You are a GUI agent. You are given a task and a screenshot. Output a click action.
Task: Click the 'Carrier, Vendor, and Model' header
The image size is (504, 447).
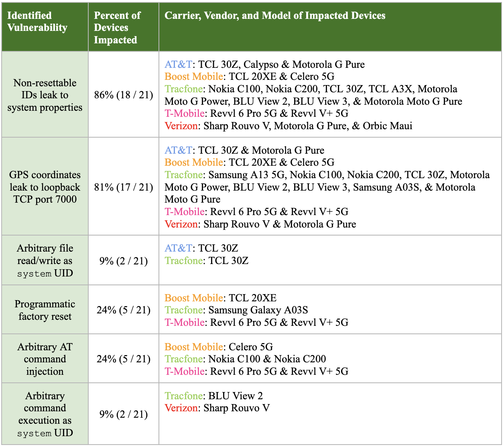tap(330, 27)
